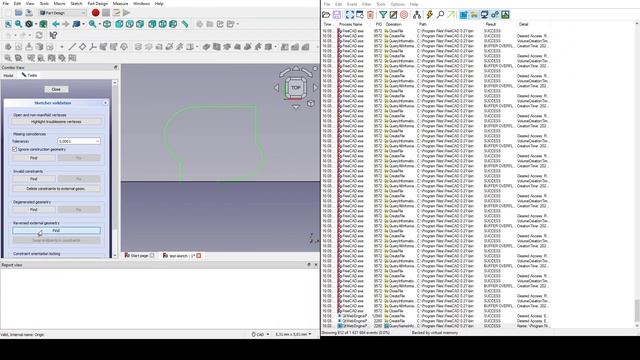This screenshot has width=640, height=360.
Task: Rotate view with cube's right arrow
Action: (x=315, y=87)
